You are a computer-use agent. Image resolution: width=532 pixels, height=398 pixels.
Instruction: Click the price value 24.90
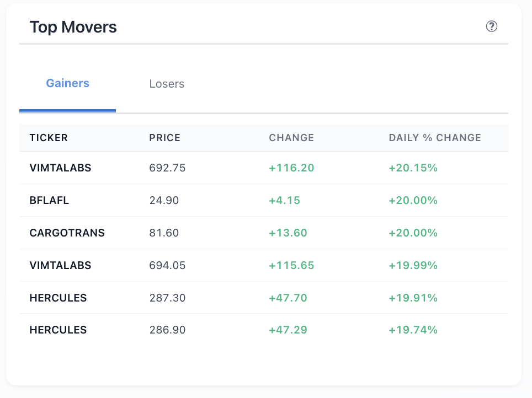coord(164,200)
